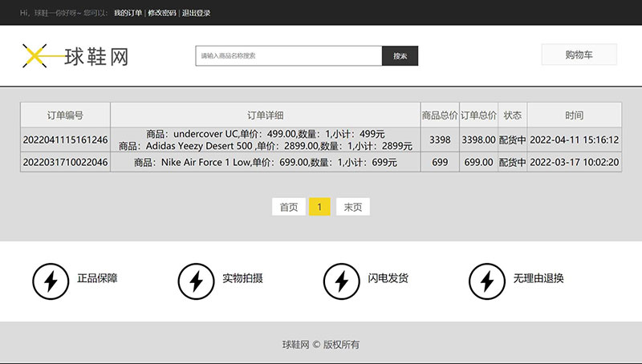
Task: Click the lightning icon beside 实物拍摄
Action: pos(195,281)
